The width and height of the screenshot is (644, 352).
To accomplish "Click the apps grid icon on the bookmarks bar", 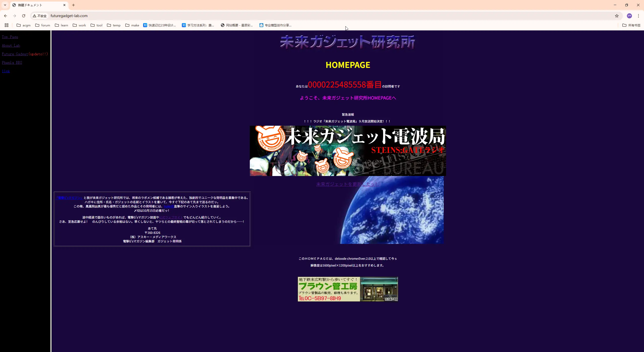I will (7, 25).
